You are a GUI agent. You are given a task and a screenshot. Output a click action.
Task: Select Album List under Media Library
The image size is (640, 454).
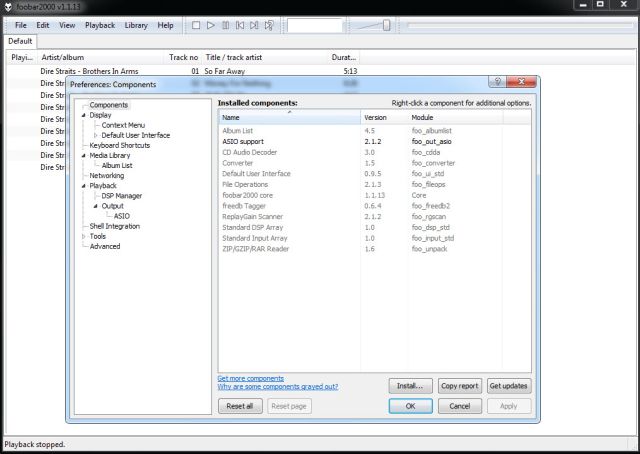117,165
